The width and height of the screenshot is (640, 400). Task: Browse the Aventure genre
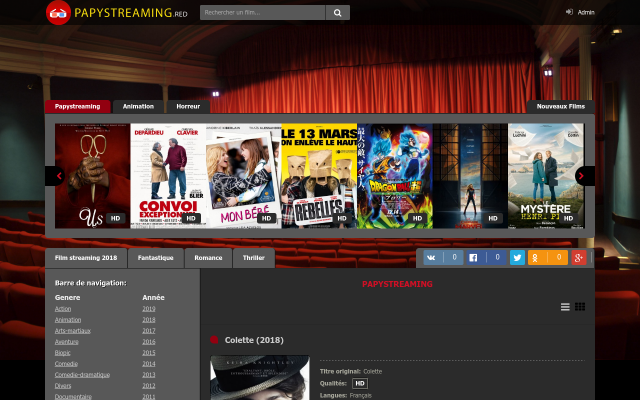coord(67,342)
